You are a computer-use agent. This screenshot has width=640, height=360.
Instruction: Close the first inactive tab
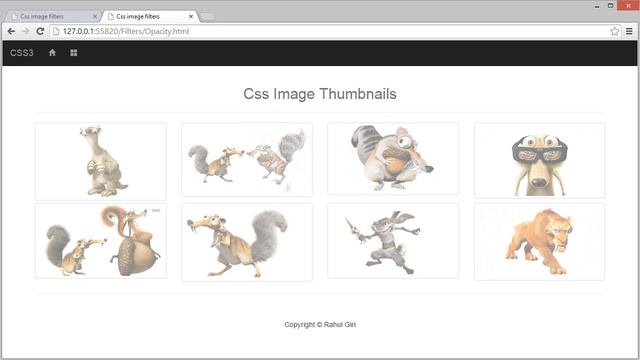click(95, 16)
